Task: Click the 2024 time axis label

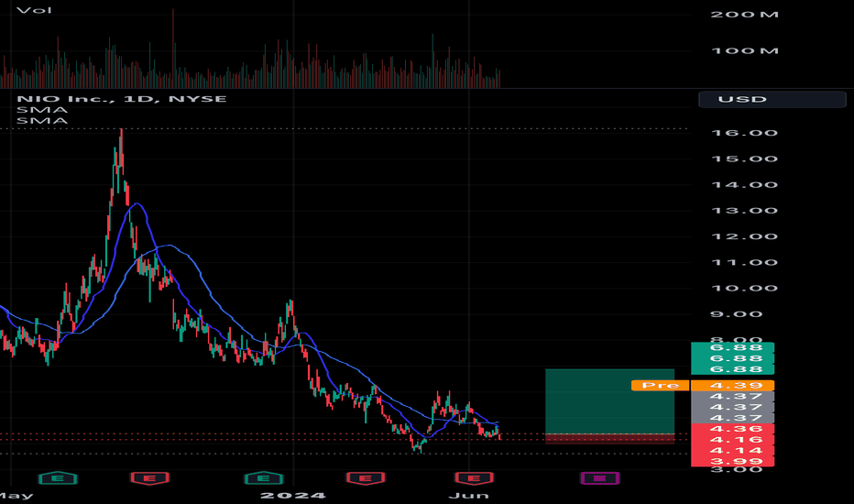Action: (293, 495)
